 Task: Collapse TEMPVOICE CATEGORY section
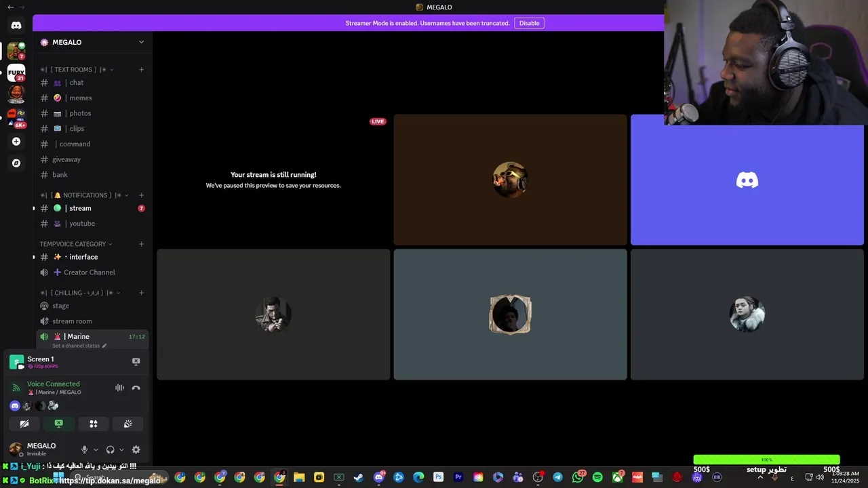(x=75, y=244)
